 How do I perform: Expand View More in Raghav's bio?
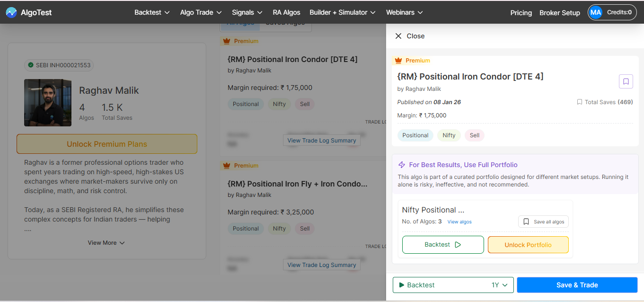[106, 243]
